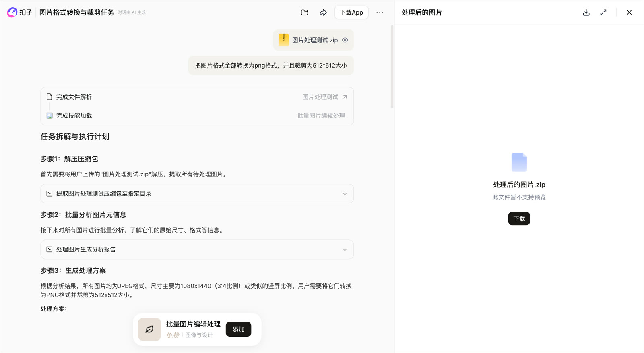Click the user message bubble about png格式
This screenshot has width=644, height=353.
[x=271, y=65]
